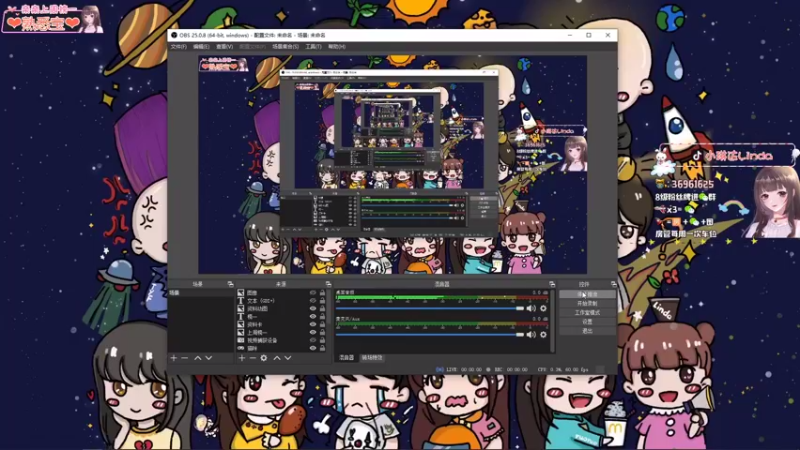Hide the 上周榜一 source with its eye
Image resolution: width=800 pixels, height=450 pixels.
(x=313, y=332)
